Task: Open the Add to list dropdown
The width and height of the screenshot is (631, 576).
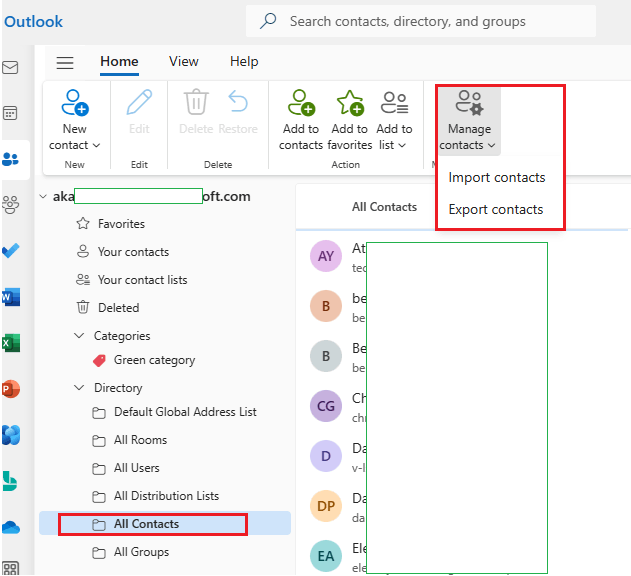Action: click(x=394, y=120)
